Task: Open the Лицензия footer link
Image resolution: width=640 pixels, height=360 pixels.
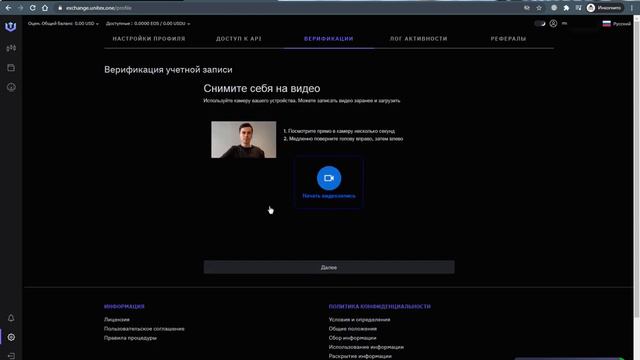Action: pos(117,320)
